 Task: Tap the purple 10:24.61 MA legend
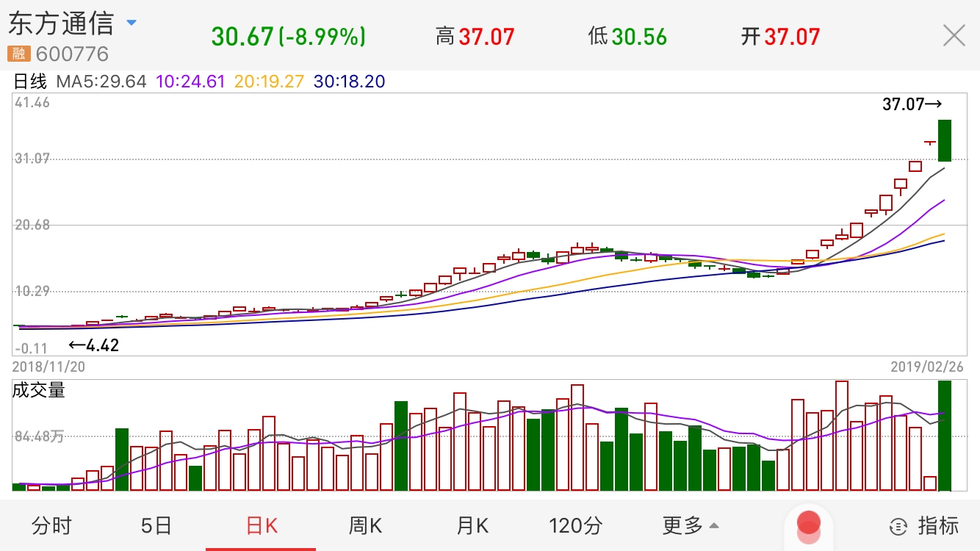pyautogui.click(x=191, y=82)
